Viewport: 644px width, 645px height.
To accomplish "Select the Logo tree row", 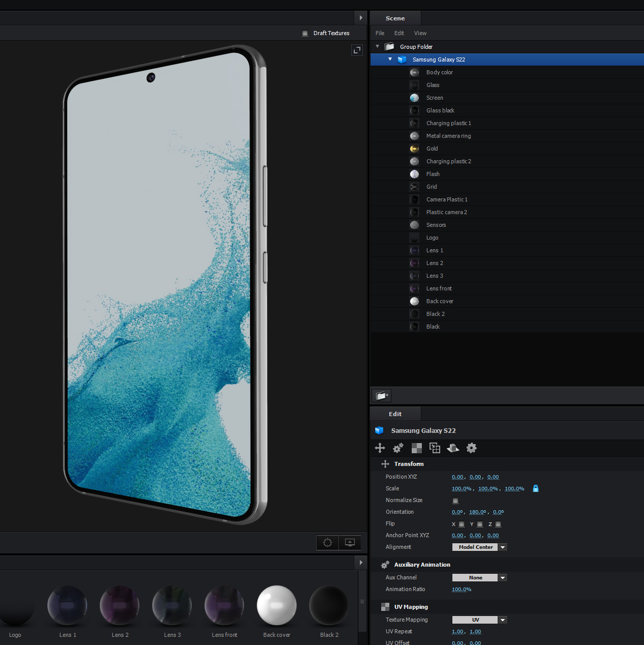I will click(x=507, y=238).
